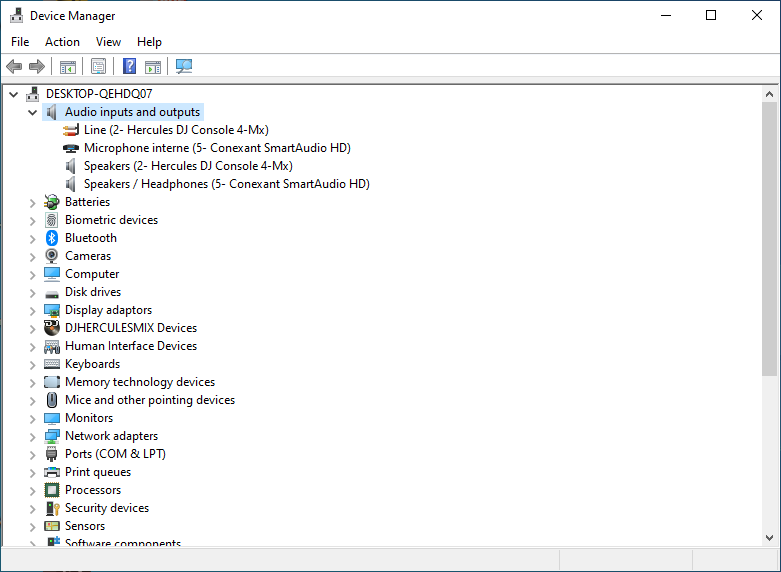
Task: Click the Security devices key icon
Action: (52, 508)
